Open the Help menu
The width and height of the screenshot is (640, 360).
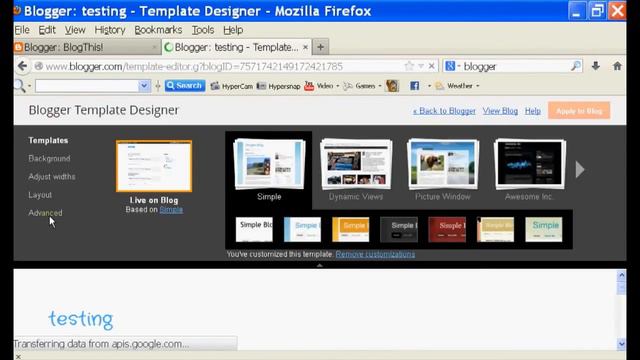[233, 30]
